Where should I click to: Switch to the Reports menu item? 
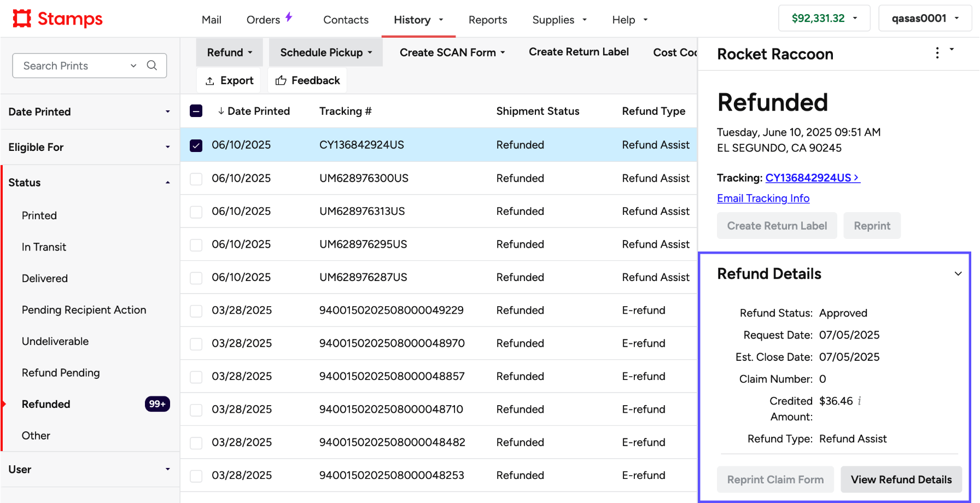point(487,20)
